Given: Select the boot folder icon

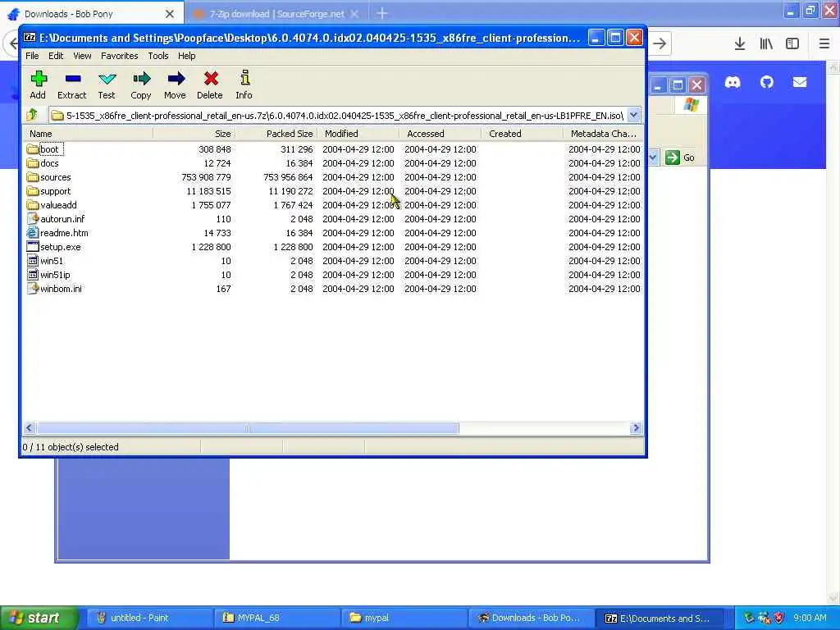Looking at the screenshot, I should tap(33, 149).
